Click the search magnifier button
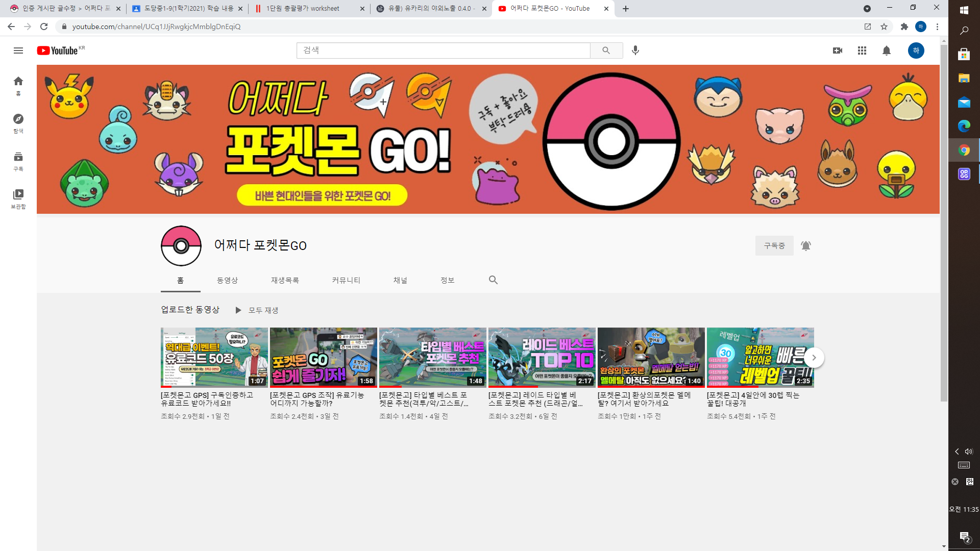Screen dimensions: 980x551 pyautogui.click(x=606, y=51)
